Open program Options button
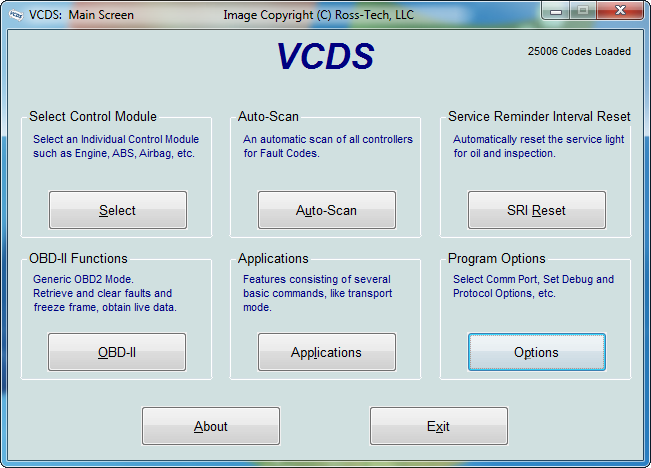651x468 pixels. point(537,352)
